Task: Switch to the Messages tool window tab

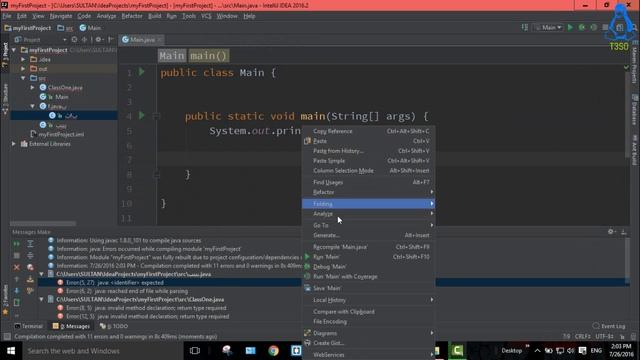Action: [71, 326]
